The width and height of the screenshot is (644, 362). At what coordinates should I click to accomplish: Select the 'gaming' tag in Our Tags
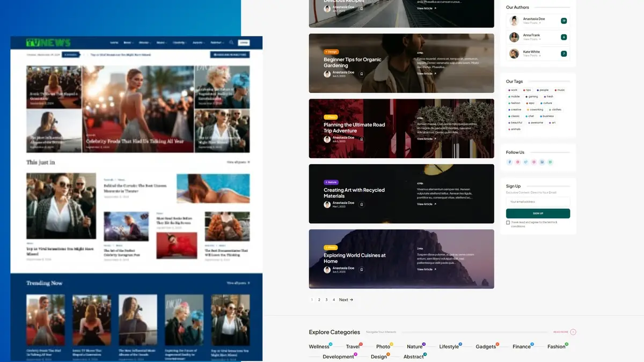531,97
